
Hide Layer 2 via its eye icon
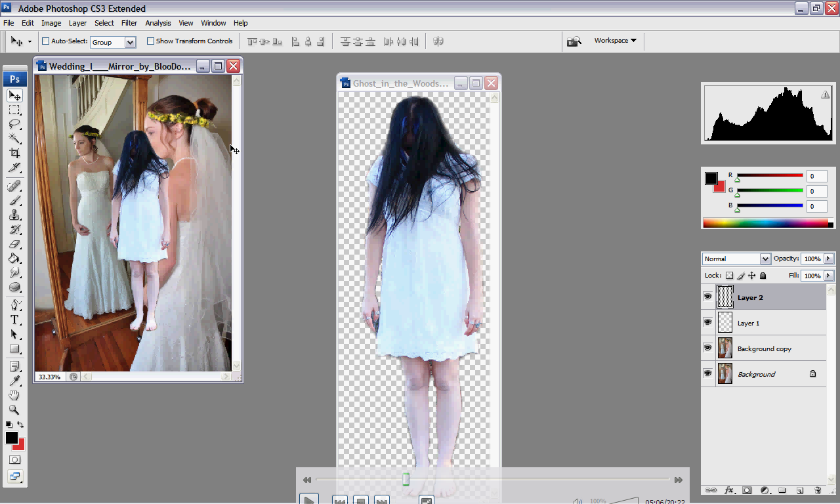pyautogui.click(x=707, y=297)
